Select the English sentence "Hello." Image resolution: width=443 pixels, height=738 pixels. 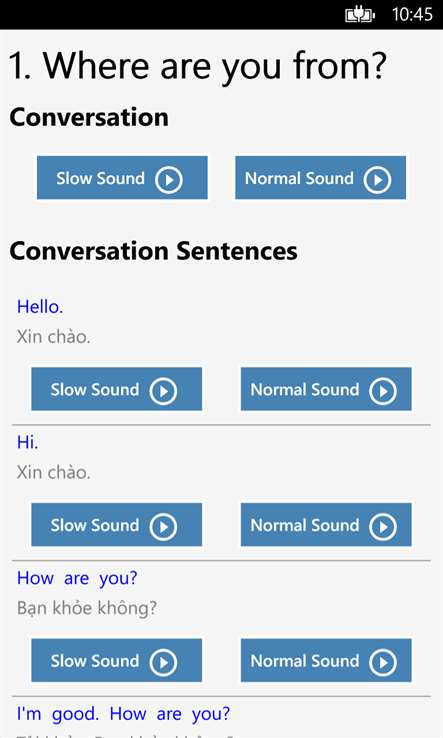[x=40, y=307]
